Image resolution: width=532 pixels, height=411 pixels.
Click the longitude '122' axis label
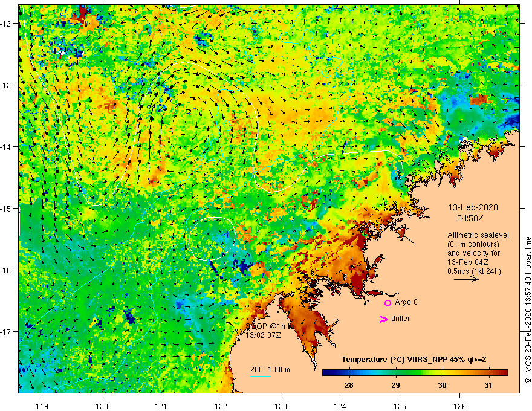point(221,406)
